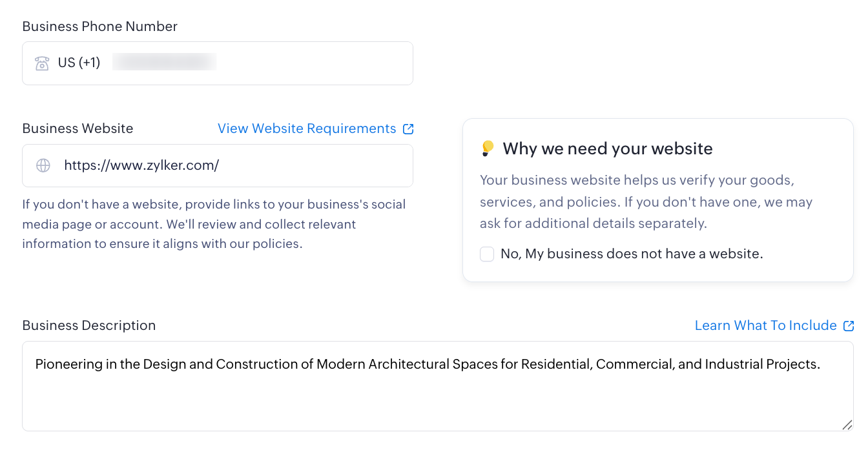Viewport: 868px width, 452px height.
Task: Click the telephone icon in phone field
Action: 42,63
